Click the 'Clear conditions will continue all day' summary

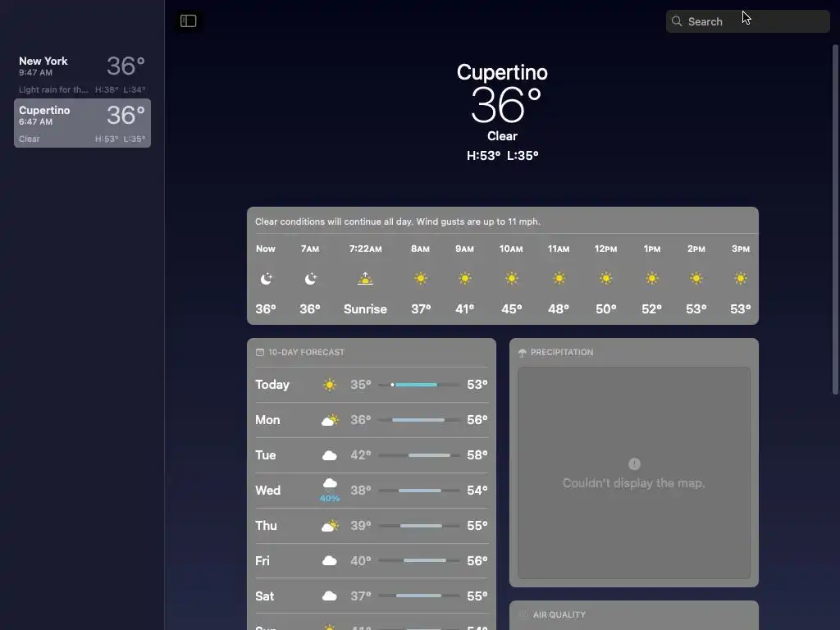[398, 221]
